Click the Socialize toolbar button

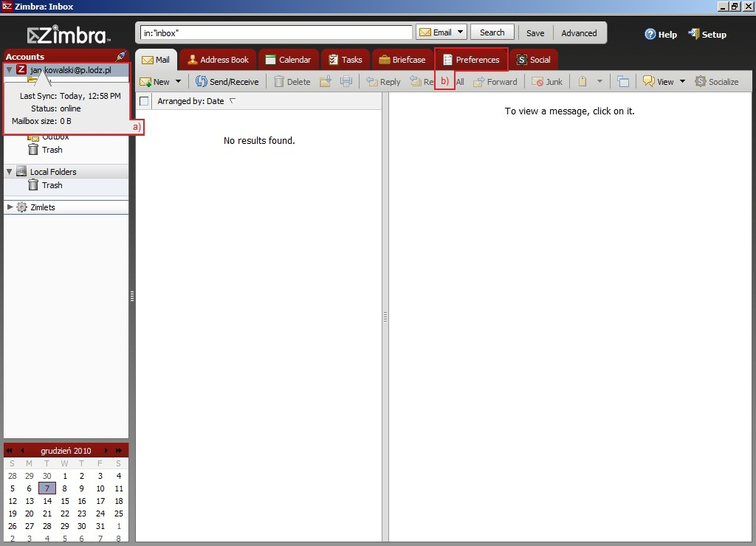point(716,81)
